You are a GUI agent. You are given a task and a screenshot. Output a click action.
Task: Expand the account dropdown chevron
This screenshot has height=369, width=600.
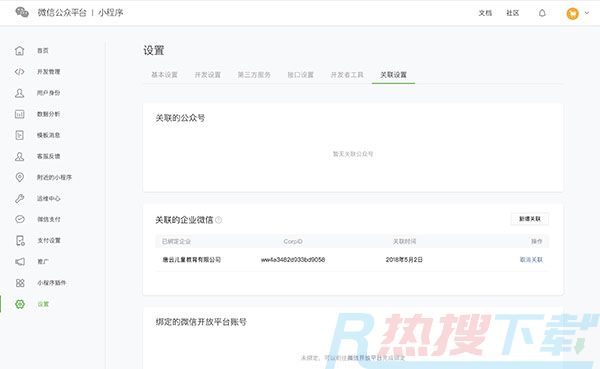coord(587,13)
